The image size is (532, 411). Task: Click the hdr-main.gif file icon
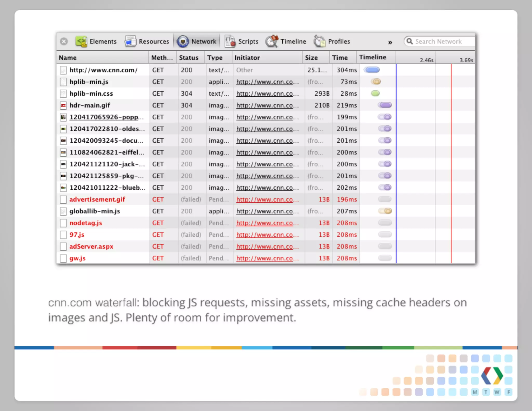[63, 105]
